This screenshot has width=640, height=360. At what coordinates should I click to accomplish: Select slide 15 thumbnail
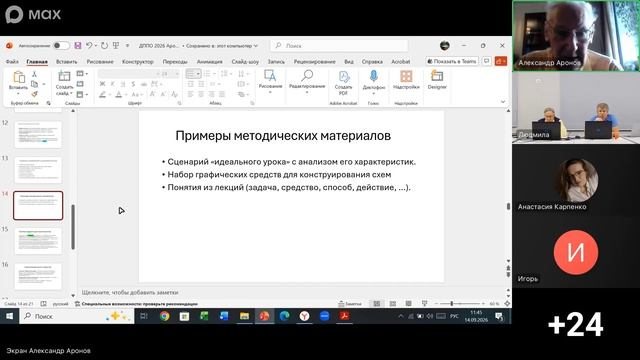coord(38,241)
